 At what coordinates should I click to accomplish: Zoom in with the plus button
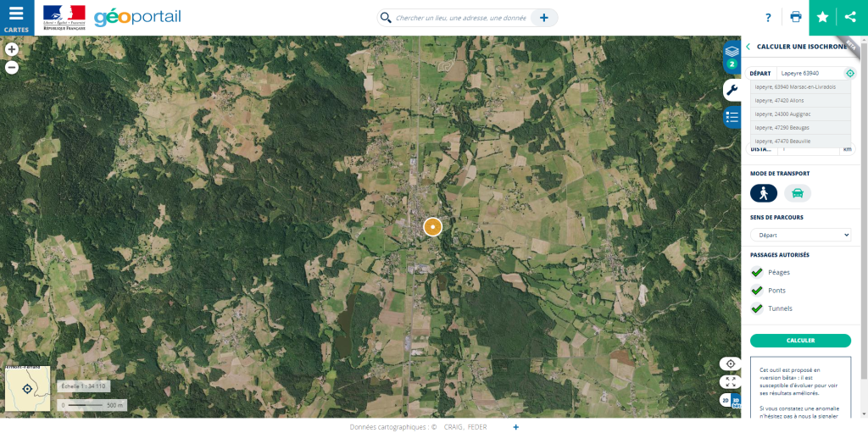(12, 49)
